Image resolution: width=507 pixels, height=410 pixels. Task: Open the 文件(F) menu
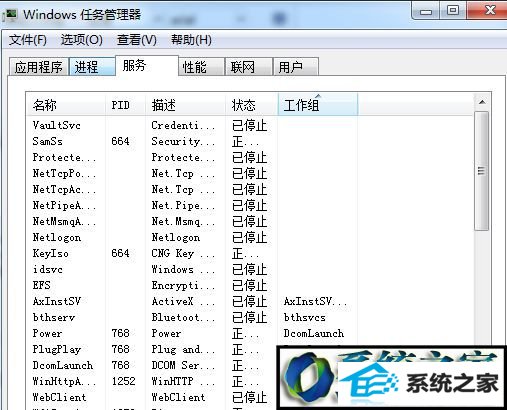click(x=28, y=40)
